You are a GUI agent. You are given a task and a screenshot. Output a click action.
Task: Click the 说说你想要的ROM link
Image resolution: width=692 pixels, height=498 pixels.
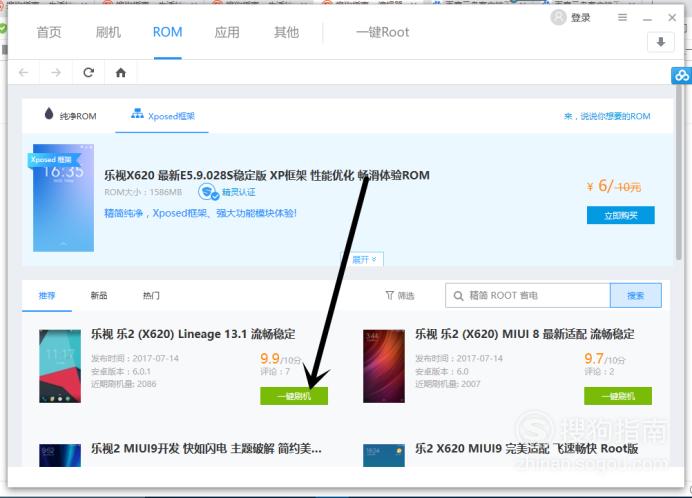pyautogui.click(x=607, y=116)
